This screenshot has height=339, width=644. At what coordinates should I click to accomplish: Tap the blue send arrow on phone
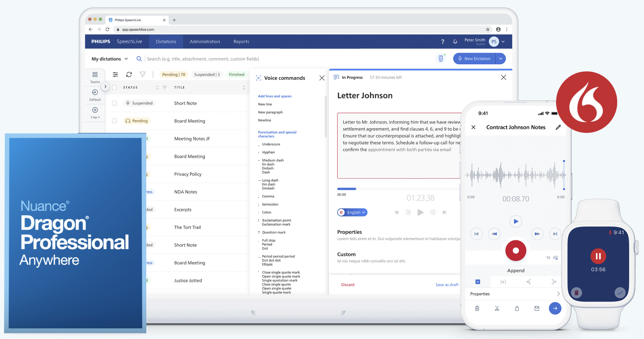[555, 308]
